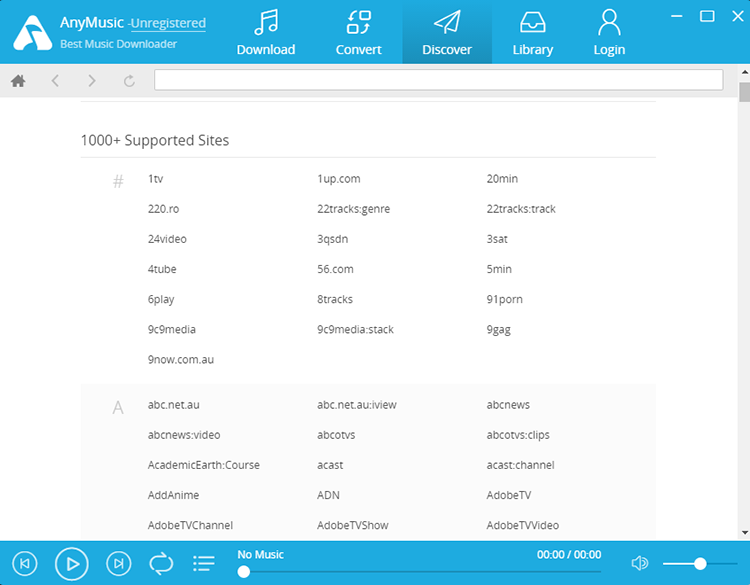Go to browser home page
Screen dimensions: 750x585
coord(18,80)
